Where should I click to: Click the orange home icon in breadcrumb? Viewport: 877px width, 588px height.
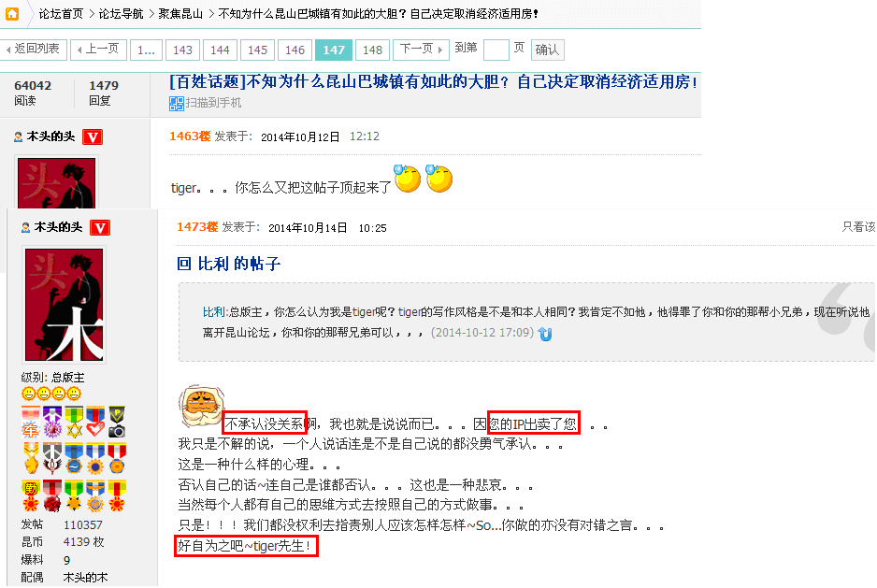(x=12, y=13)
